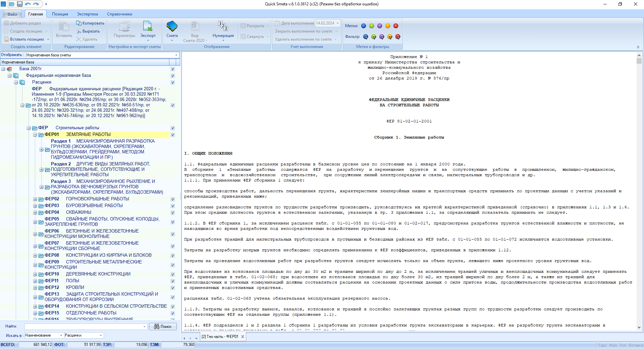Apply the blue filter icon
The width and height of the screenshot is (644, 349).
[x=366, y=37]
